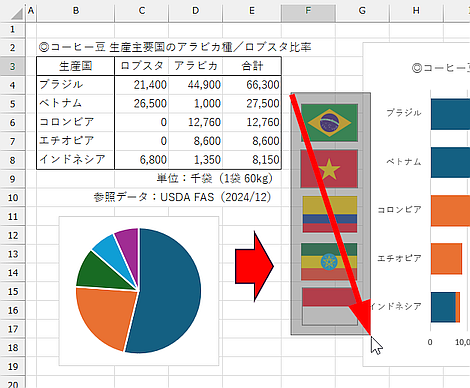
Task: Click the エチオピア axis label in bar chart
Action: (399, 258)
